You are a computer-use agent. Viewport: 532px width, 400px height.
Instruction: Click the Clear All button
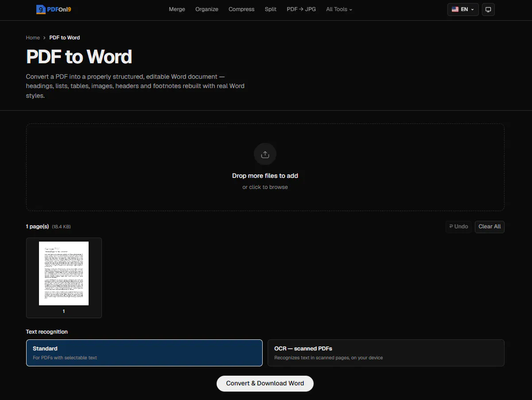tap(489, 227)
